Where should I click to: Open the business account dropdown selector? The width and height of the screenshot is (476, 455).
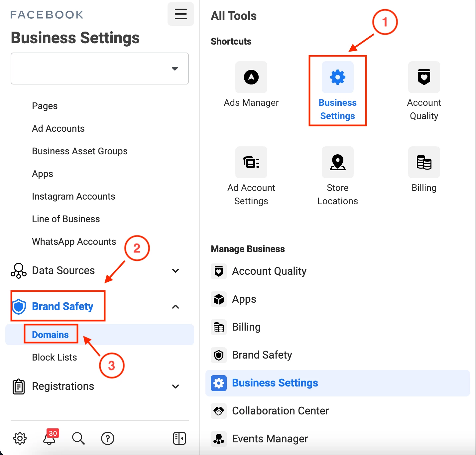[100, 69]
